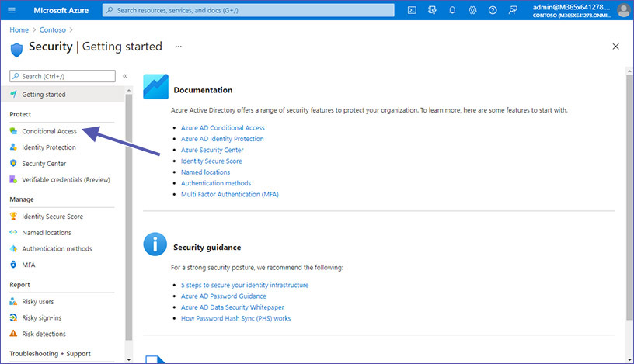The width and height of the screenshot is (634, 364).
Task: Click the Security guidance info icon
Action: click(x=155, y=244)
